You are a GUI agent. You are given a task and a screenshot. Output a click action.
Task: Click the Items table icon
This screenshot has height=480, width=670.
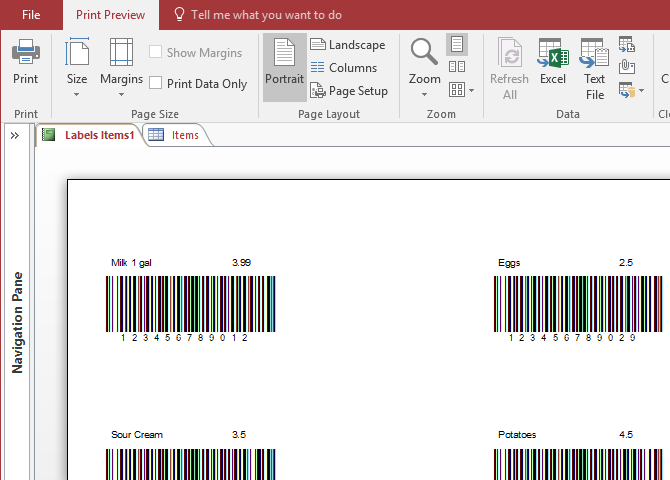pos(156,135)
